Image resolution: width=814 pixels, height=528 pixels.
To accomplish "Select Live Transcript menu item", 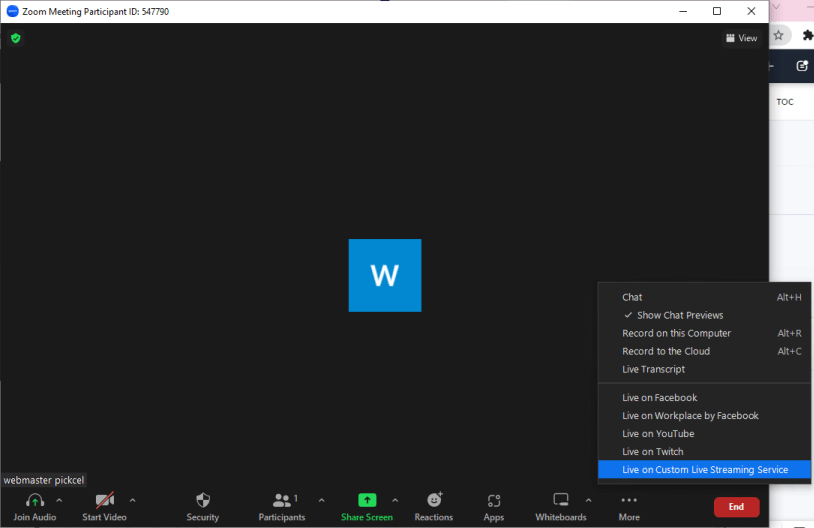I will point(704,369).
